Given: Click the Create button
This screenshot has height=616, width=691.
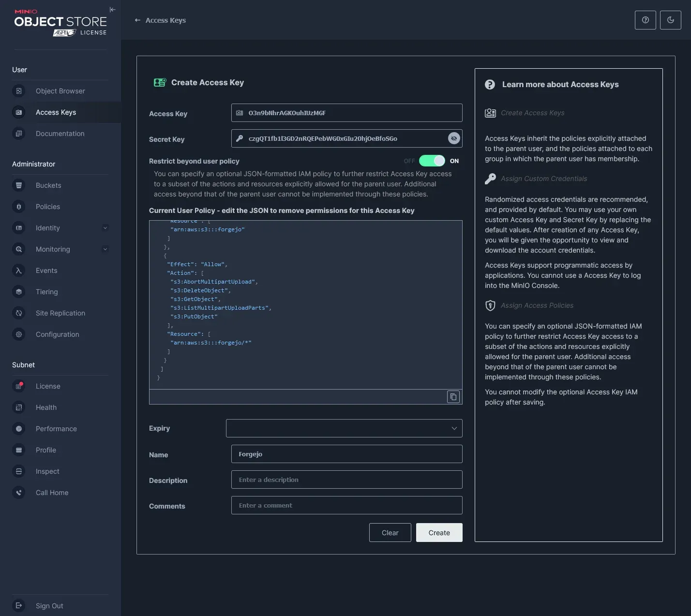Looking at the screenshot, I should (438, 532).
